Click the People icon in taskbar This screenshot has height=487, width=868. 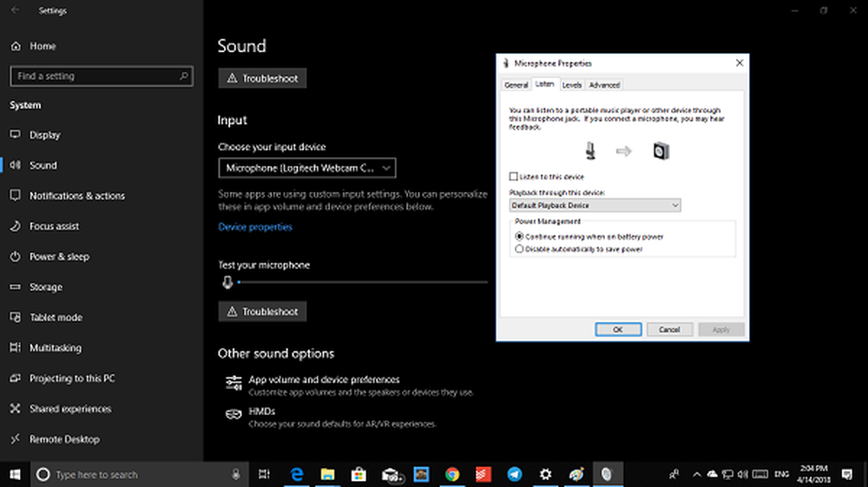(x=674, y=474)
